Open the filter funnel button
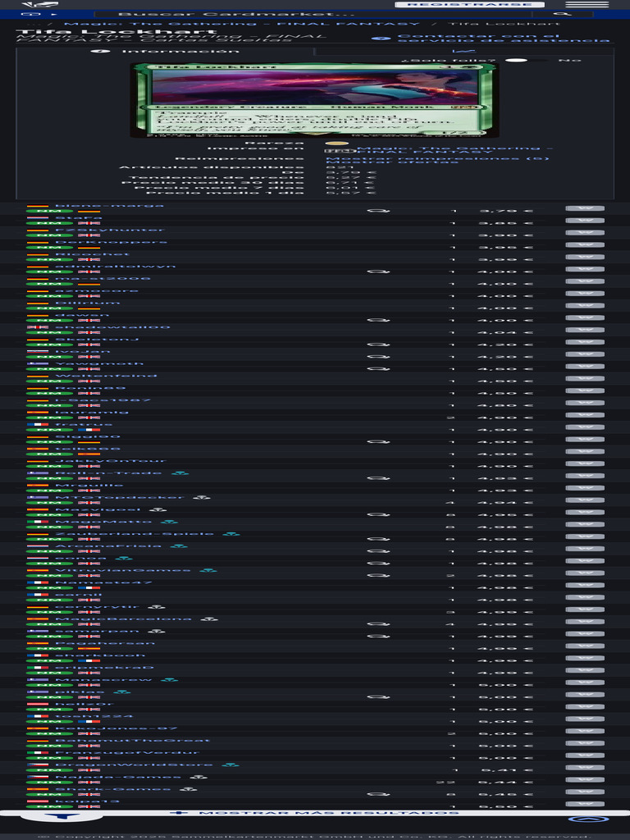The image size is (630, 840). pos(62,816)
